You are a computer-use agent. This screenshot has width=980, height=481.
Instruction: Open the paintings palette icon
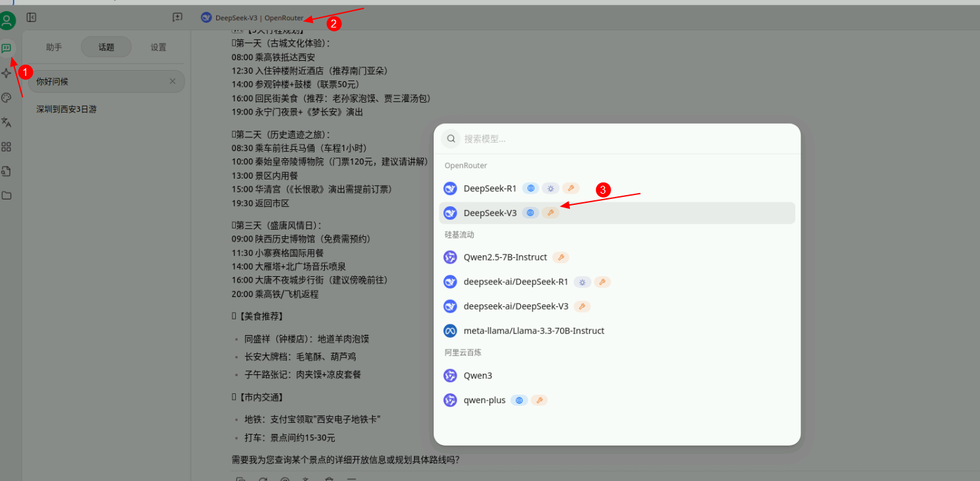click(x=7, y=98)
